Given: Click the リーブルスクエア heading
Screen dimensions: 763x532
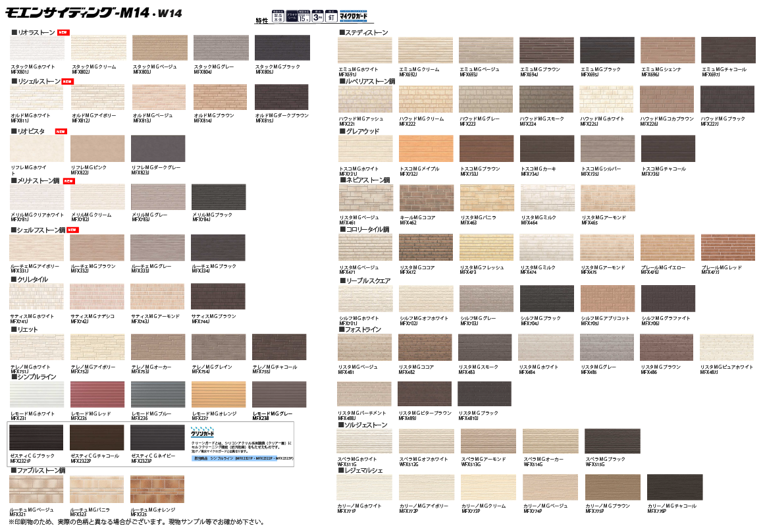Looking at the screenshot, I should click(x=365, y=281).
